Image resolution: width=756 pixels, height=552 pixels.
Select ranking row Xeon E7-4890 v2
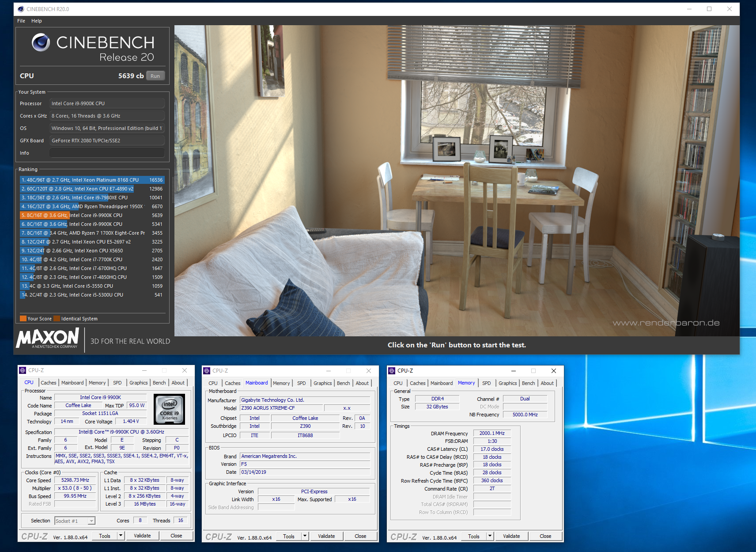pos(92,189)
